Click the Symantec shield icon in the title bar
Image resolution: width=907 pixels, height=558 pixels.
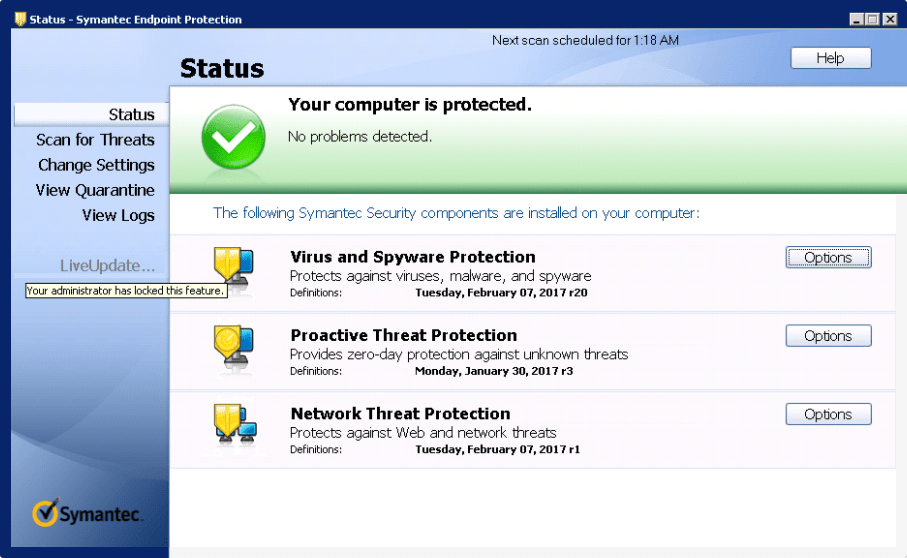pos(20,19)
